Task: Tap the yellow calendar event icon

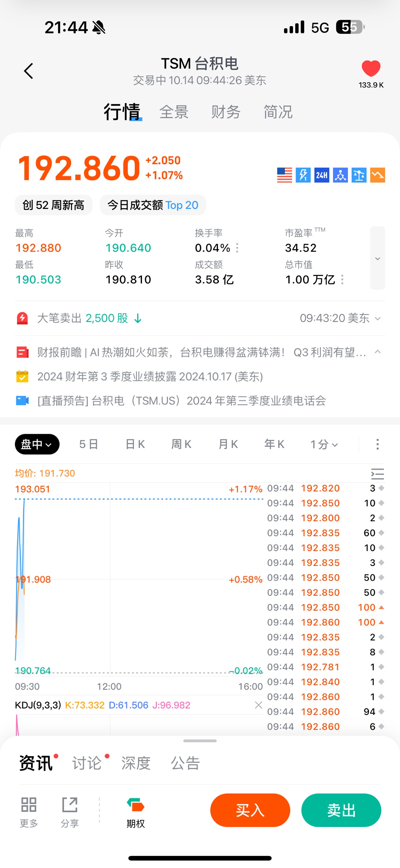Action: click(22, 376)
